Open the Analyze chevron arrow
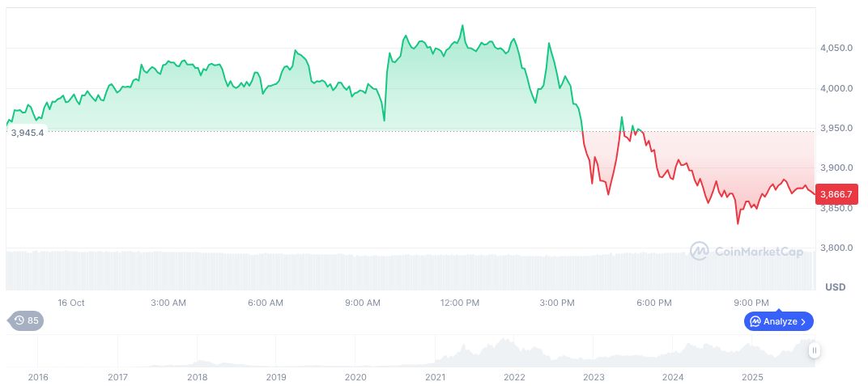The width and height of the screenshot is (868, 386). pos(803,321)
